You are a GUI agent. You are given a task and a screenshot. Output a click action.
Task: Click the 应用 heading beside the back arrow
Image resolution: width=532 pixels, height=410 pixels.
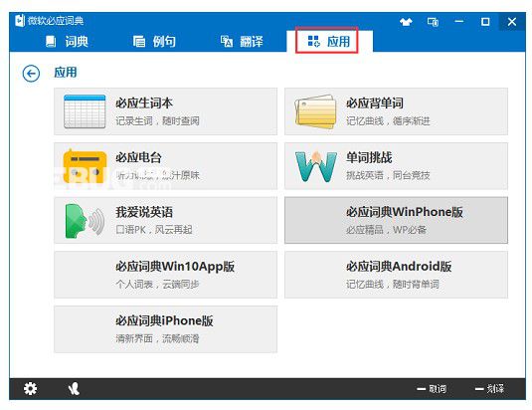click(66, 73)
